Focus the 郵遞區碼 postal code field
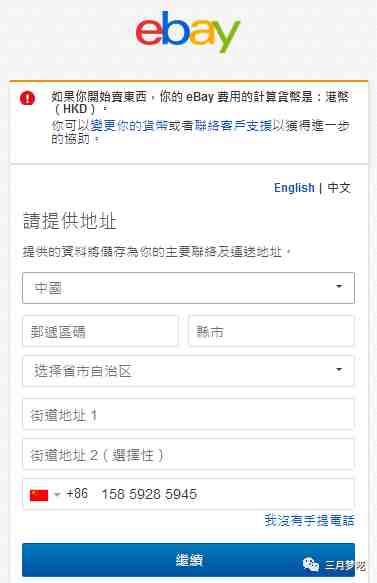The width and height of the screenshot is (377, 583). (100, 331)
